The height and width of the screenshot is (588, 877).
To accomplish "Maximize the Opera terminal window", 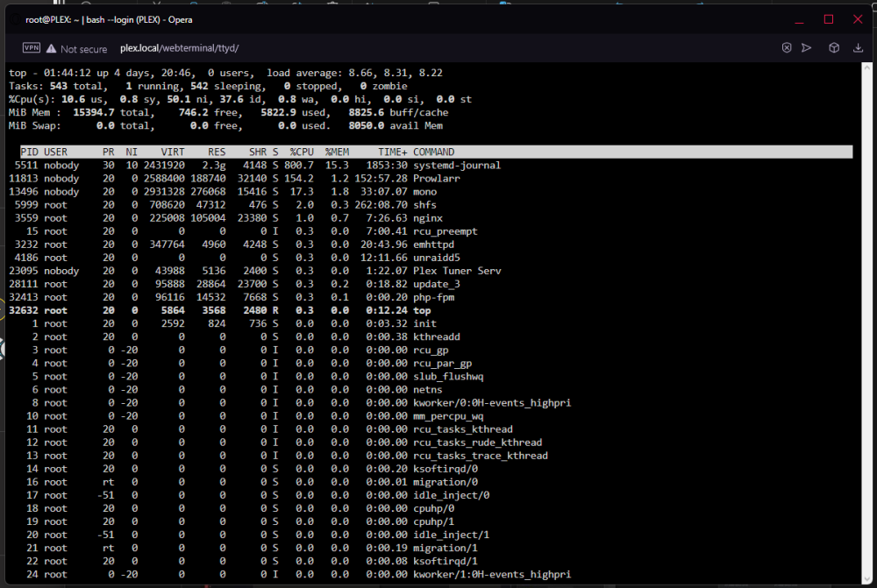I will 829,19.
